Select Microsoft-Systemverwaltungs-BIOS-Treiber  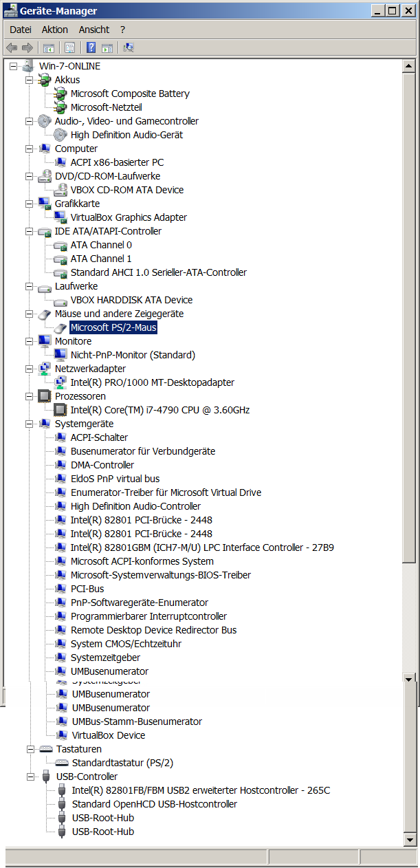[x=161, y=575]
